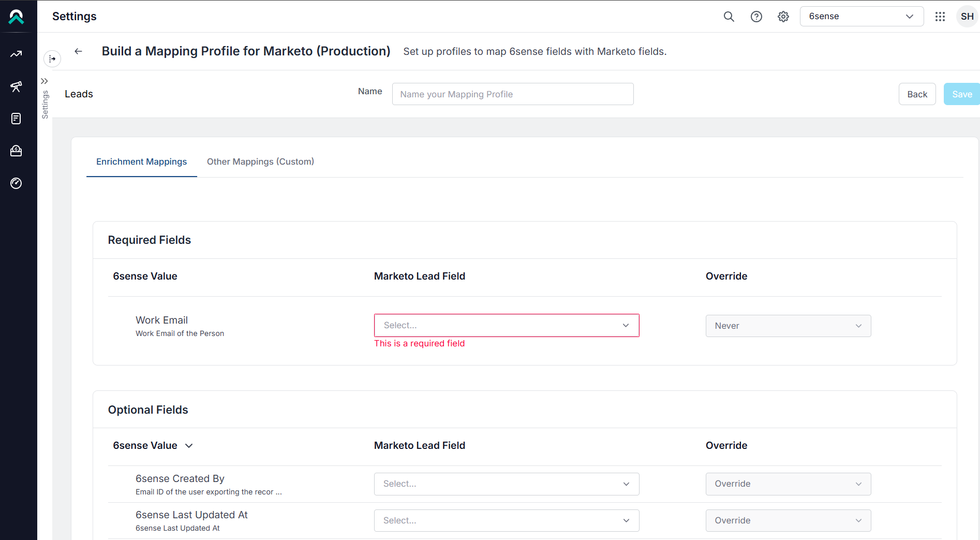Click the Back button
Viewport: 980px width, 540px height.
pyautogui.click(x=917, y=94)
